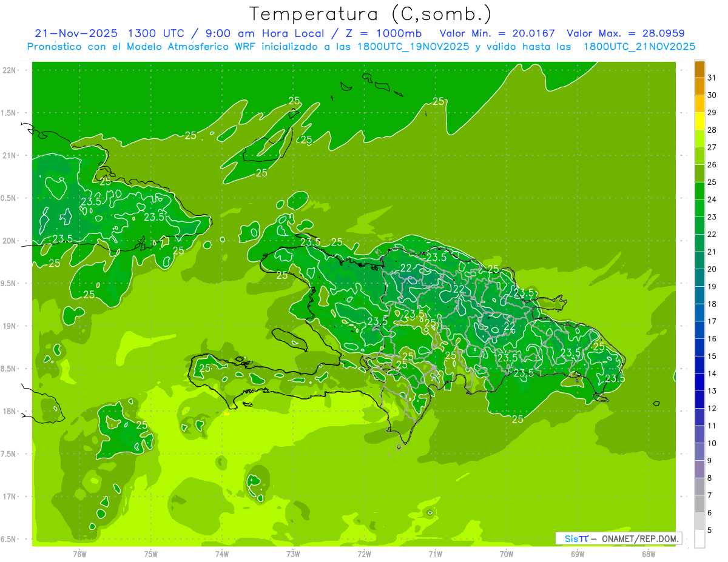Click the "68W" longitude axis label

pyautogui.click(x=649, y=554)
